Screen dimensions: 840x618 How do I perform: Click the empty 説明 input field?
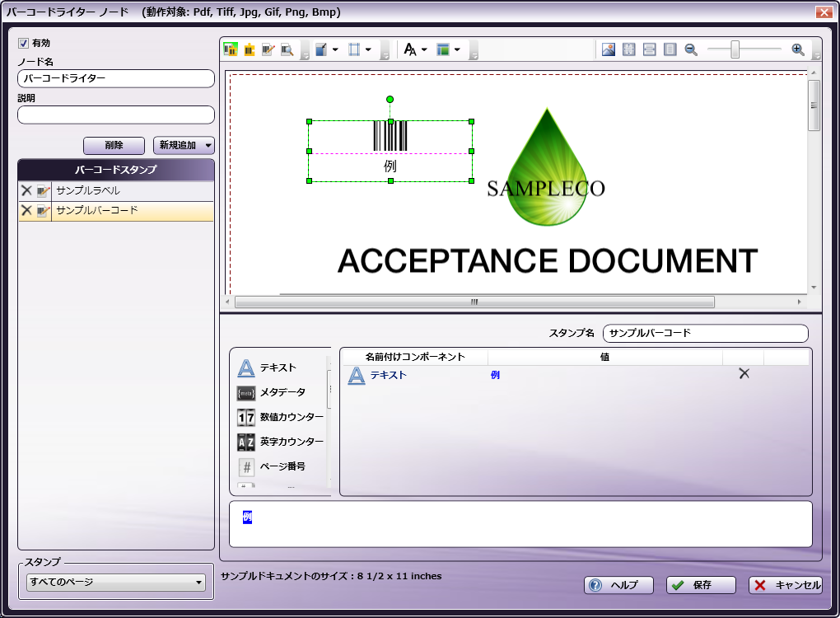(116, 115)
